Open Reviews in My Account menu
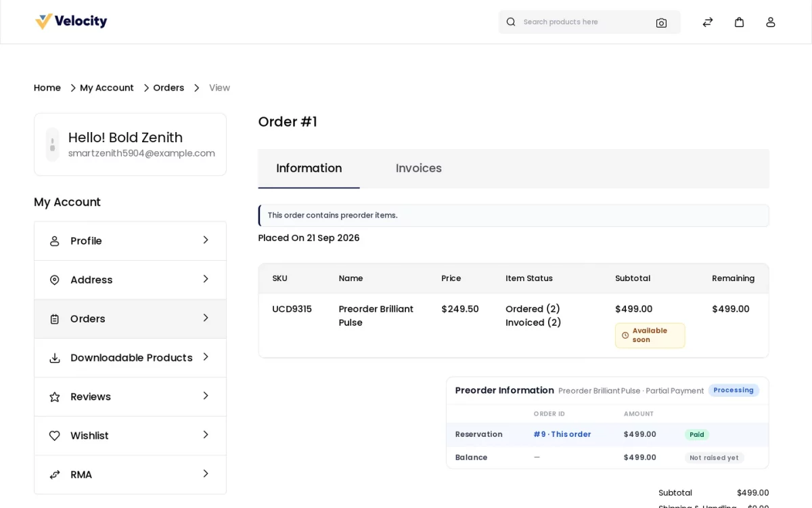This screenshot has height=508, width=812. click(x=130, y=397)
